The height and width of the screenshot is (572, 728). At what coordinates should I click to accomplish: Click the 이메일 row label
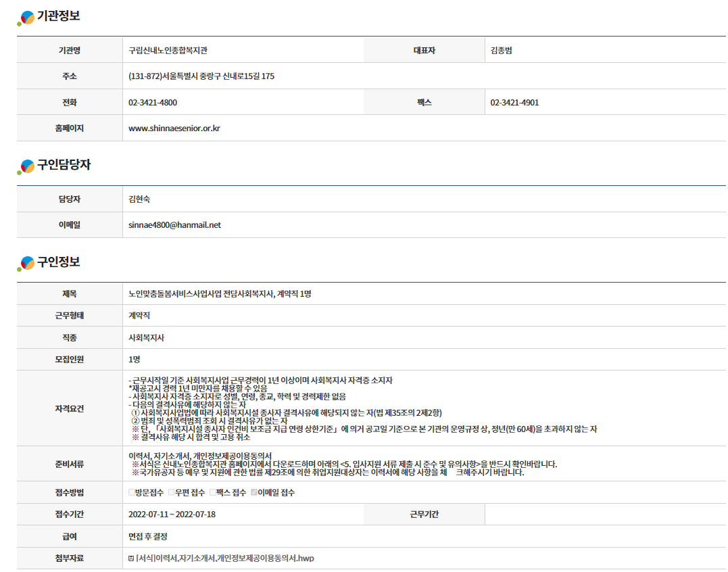[x=70, y=225]
